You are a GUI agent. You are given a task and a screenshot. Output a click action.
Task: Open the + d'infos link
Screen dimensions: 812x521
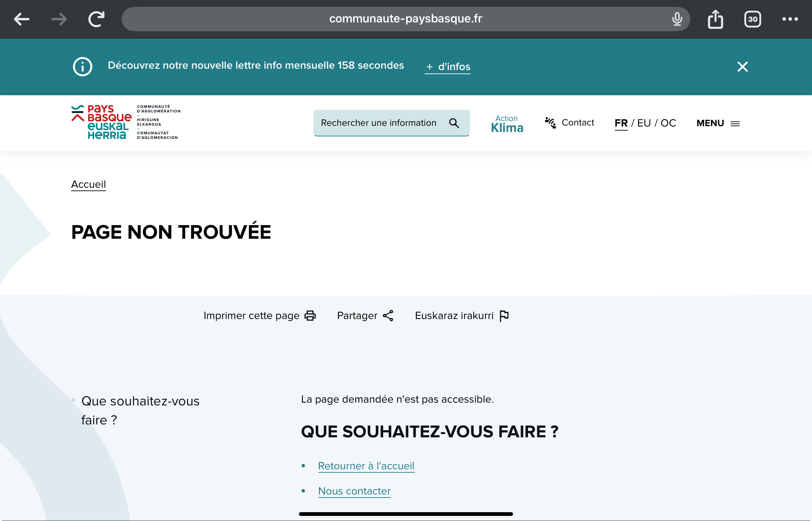tap(448, 67)
